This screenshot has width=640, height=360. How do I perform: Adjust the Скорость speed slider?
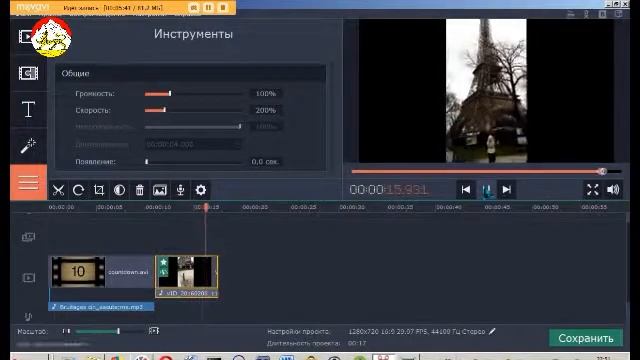coord(193,110)
